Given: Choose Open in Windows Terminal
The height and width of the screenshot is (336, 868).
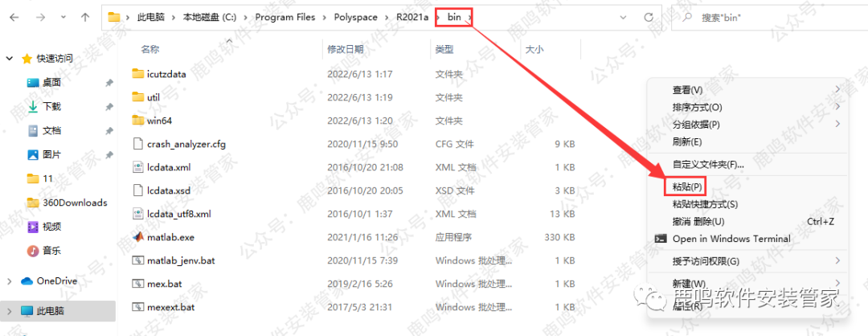Looking at the screenshot, I should [x=747, y=239].
